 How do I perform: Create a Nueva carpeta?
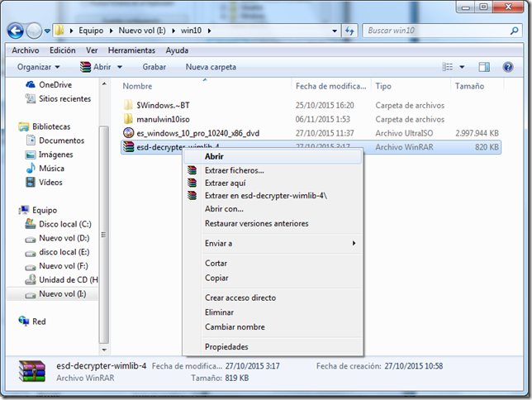tap(211, 67)
